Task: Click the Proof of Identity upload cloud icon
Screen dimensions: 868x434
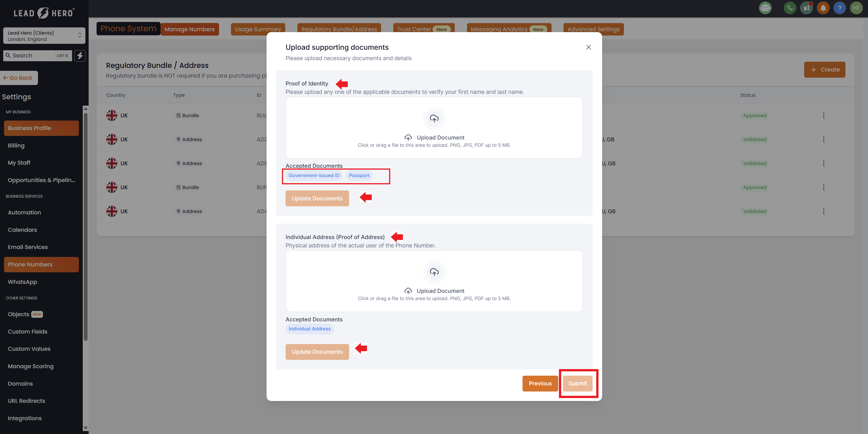Action: pos(434,119)
